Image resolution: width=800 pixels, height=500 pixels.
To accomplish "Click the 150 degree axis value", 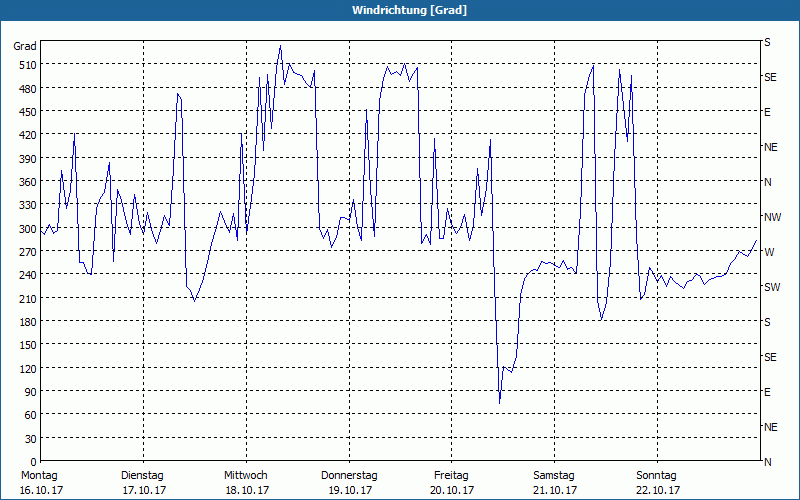I will [28, 345].
